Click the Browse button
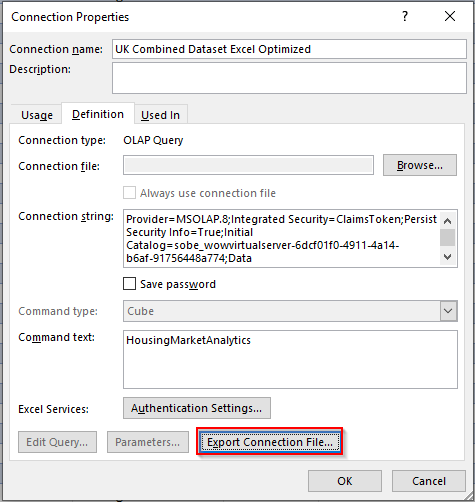475x502 pixels. click(x=420, y=165)
